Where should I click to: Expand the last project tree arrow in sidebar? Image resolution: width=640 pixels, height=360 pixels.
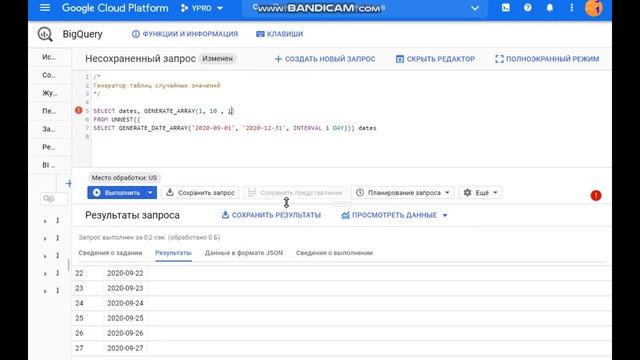pyautogui.click(x=45, y=291)
